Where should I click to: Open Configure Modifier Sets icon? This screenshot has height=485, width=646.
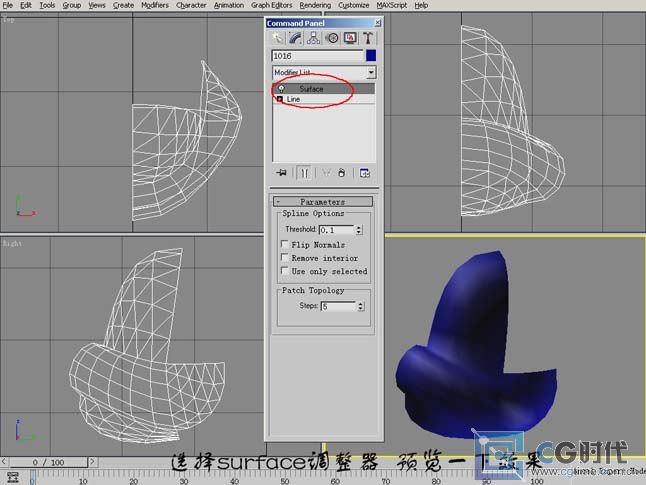(365, 173)
